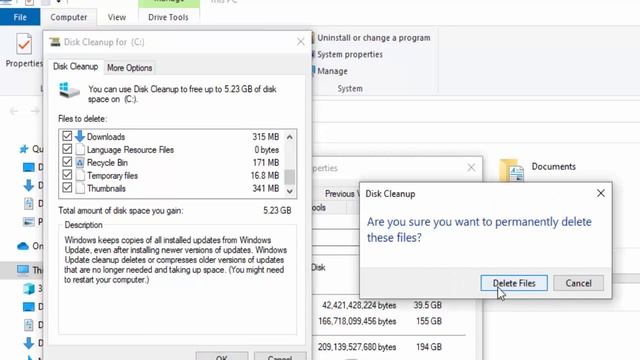Click the Downloads 315 MB size text
The height and width of the screenshot is (360, 640).
pos(265,137)
